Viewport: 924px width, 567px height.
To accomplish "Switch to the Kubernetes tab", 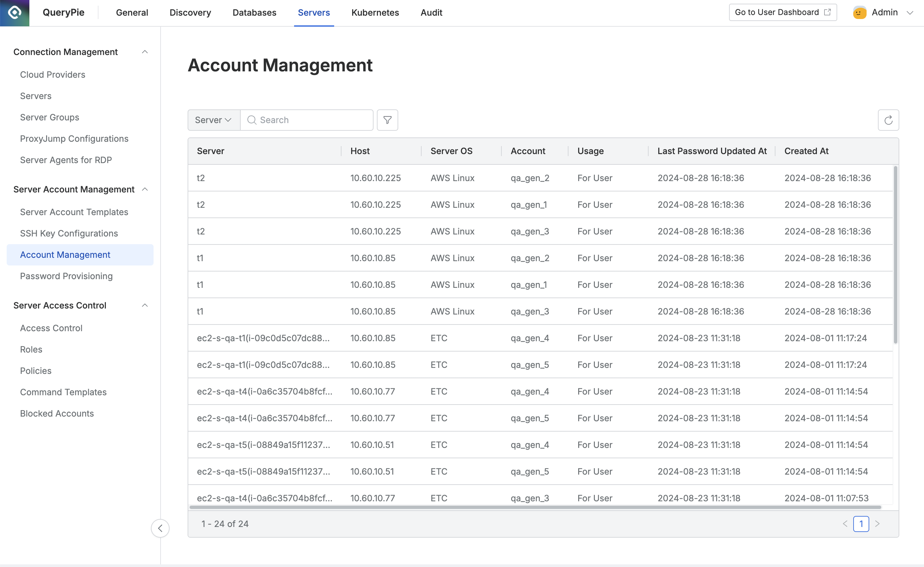I will (x=375, y=12).
